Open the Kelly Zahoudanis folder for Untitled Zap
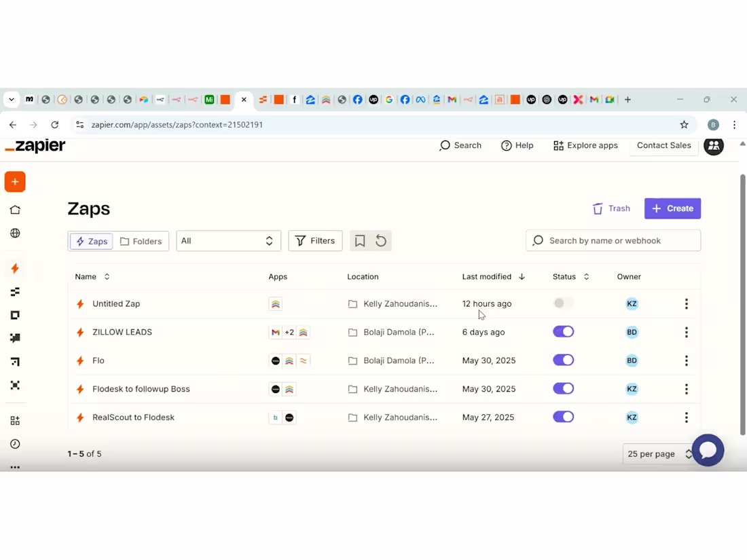The width and height of the screenshot is (747, 560). (x=393, y=304)
